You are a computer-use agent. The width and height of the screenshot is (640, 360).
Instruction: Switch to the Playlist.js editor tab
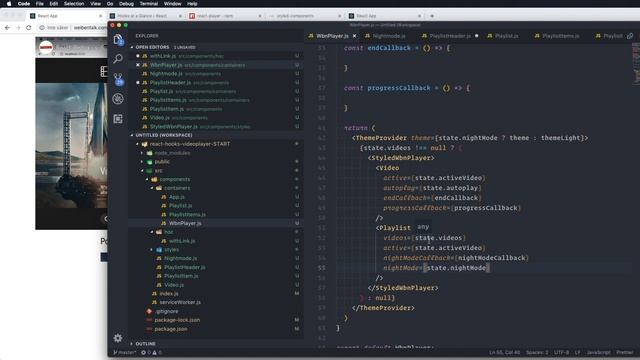[506, 36]
